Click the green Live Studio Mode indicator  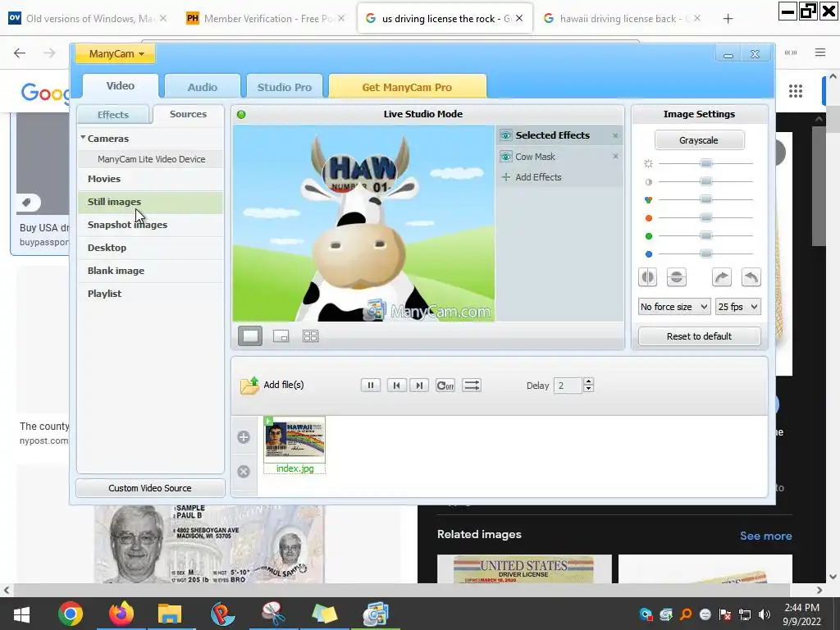(x=242, y=114)
